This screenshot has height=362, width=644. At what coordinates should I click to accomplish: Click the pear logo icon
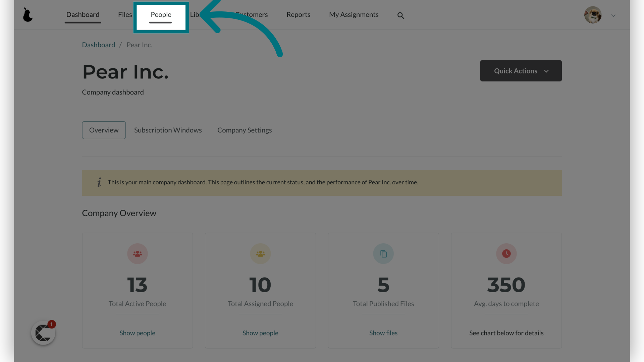coord(28,15)
